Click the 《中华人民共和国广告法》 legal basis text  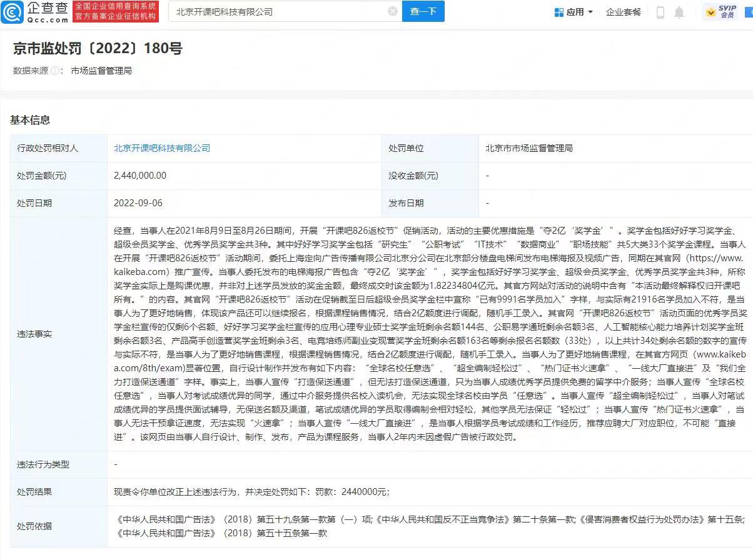[166, 519]
